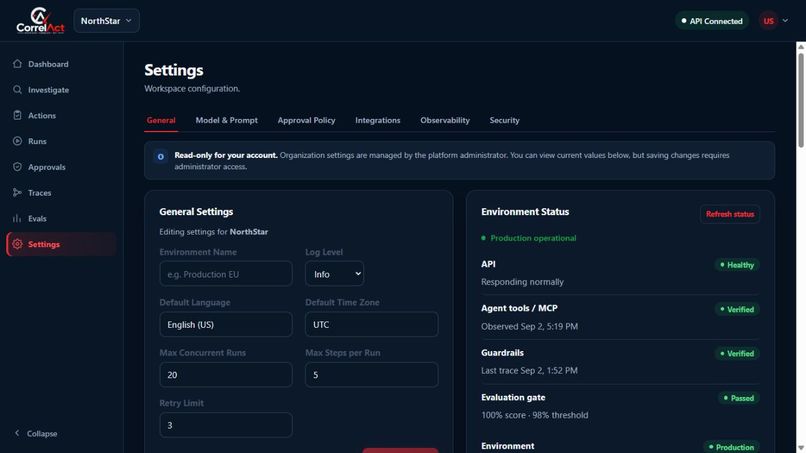
Task: Open the Log Level Info dropdown
Action: pyautogui.click(x=335, y=274)
